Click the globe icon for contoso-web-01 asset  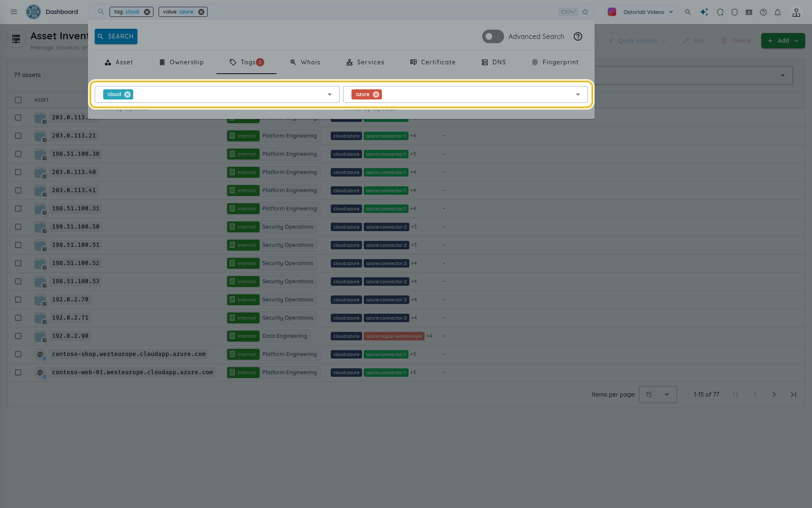pyautogui.click(x=40, y=373)
